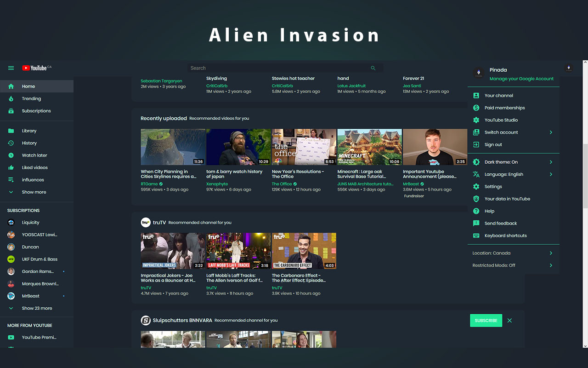The height and width of the screenshot is (368, 588).
Task: Select Paid memberships menu item
Action: (513, 108)
